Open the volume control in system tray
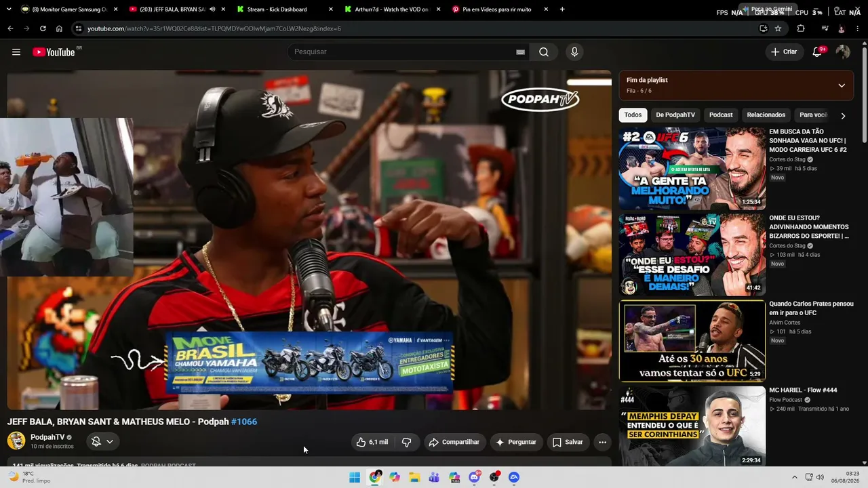Image resolution: width=868 pixels, height=488 pixels. [820, 477]
